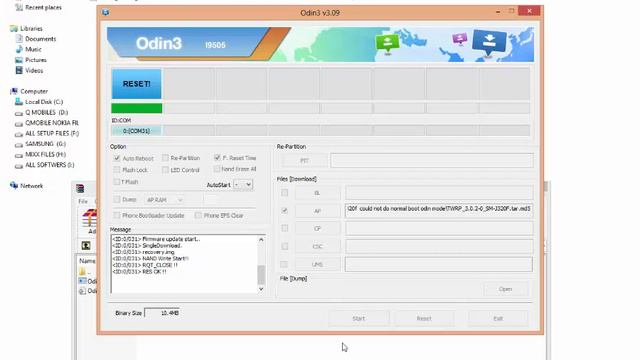Select the Network icon in the navigation pane
640x360 pixels.
tap(14, 186)
